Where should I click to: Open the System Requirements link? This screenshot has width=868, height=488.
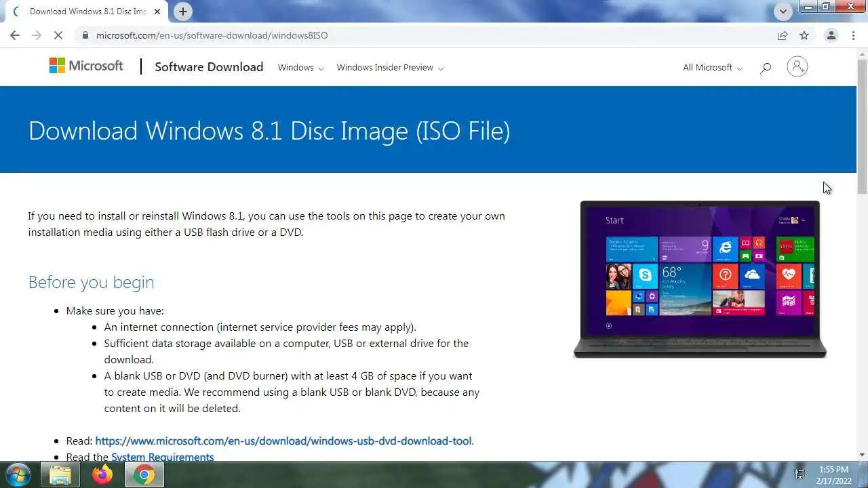pyautogui.click(x=163, y=457)
